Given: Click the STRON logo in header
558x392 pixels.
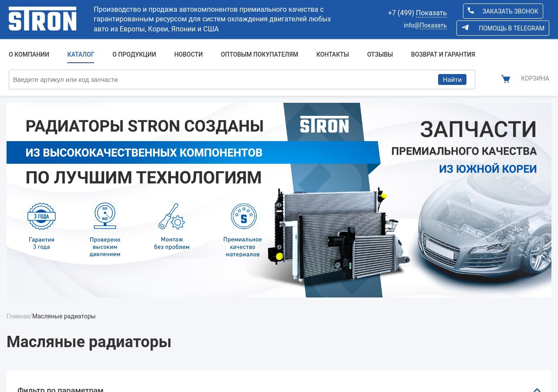Looking at the screenshot, I should tap(42, 19).
